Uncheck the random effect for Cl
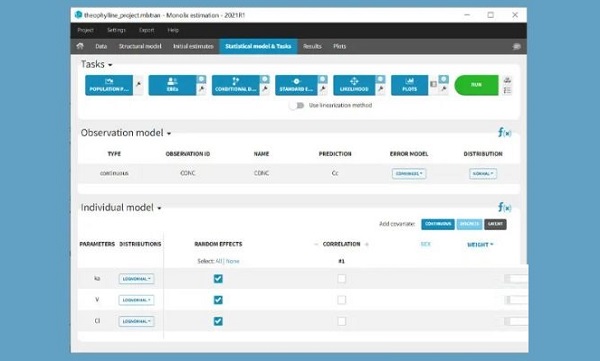The height and width of the screenshot is (361, 600). pos(218,321)
